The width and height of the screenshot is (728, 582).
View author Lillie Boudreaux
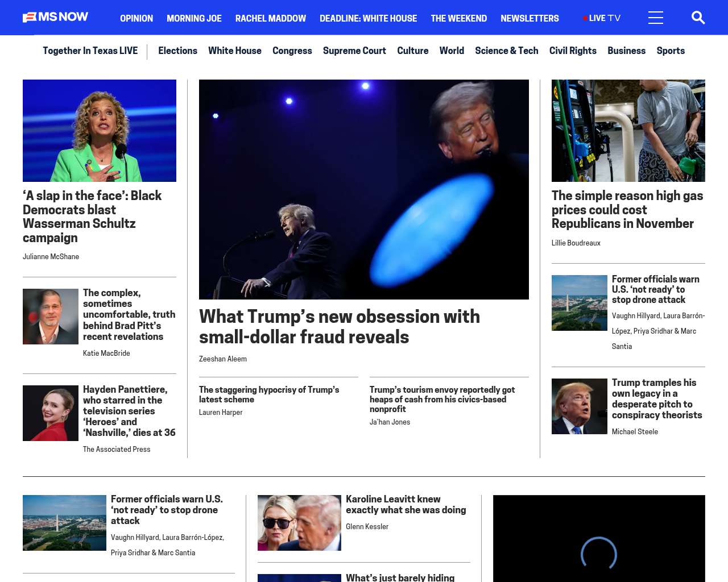pyautogui.click(x=576, y=243)
